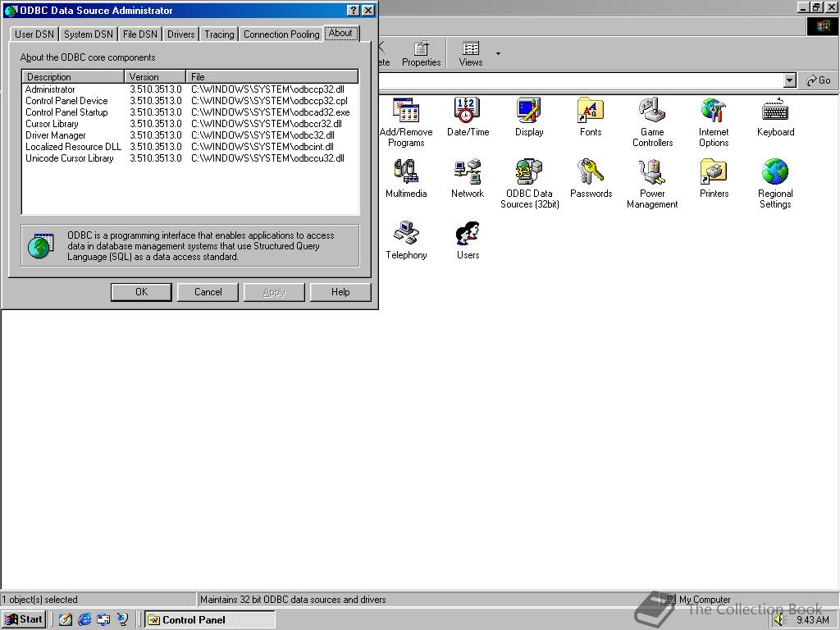Open the address bar dropdown
This screenshot has width=840, height=630.
[x=789, y=80]
